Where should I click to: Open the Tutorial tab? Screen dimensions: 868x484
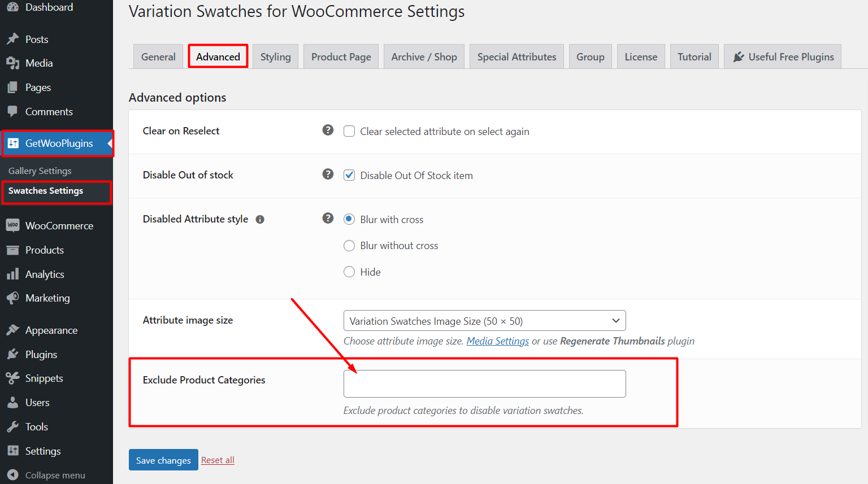point(695,56)
